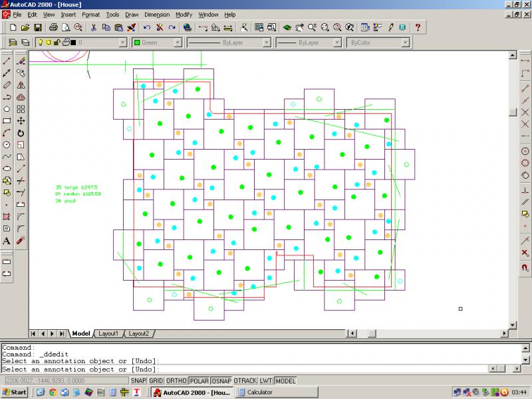The height and width of the screenshot is (399, 532).
Task: Toggle SNAP mode in status bar
Action: pos(138,380)
